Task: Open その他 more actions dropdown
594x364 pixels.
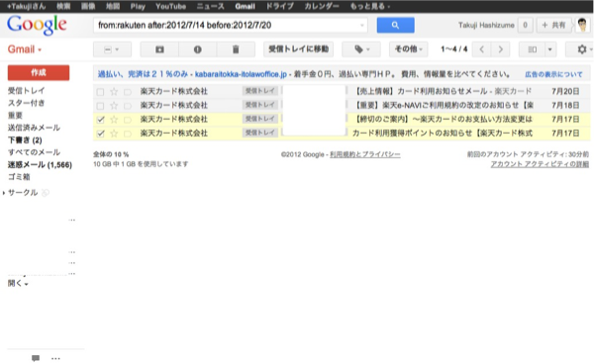Action: (x=408, y=49)
